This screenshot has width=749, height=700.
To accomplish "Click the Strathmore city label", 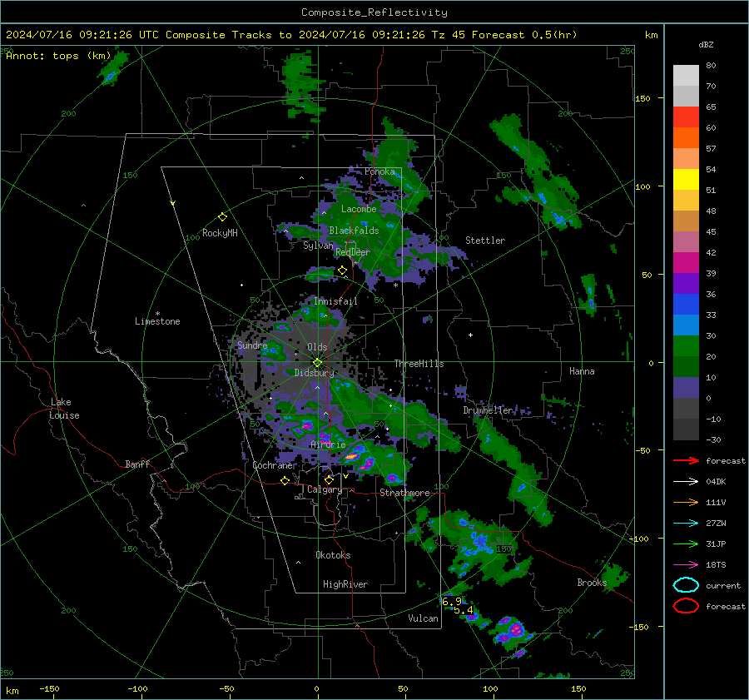I will click(404, 493).
